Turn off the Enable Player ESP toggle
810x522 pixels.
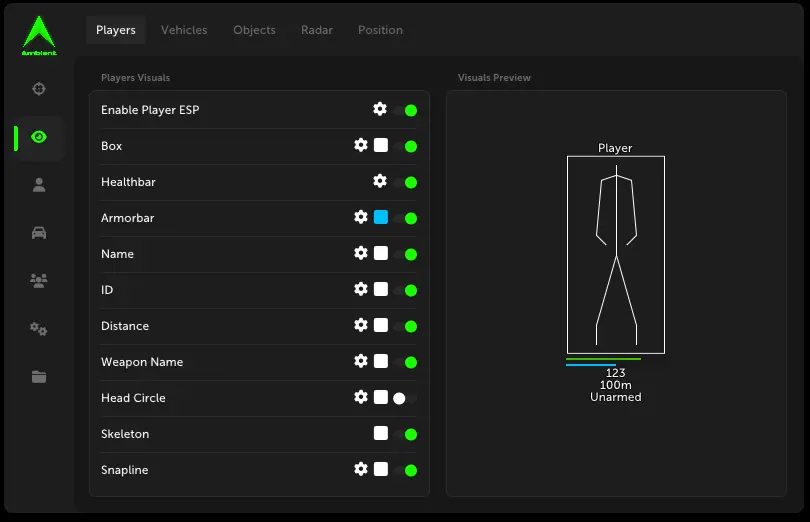pos(405,110)
